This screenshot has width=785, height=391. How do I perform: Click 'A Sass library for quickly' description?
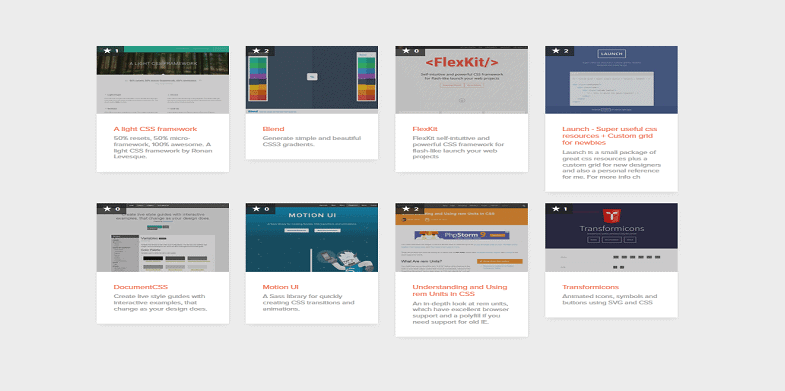[308, 302]
